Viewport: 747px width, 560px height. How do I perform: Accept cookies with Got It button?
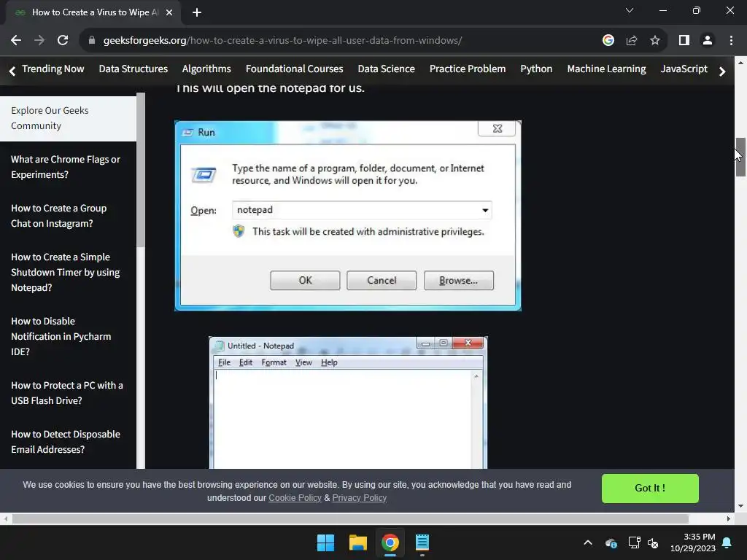click(650, 488)
